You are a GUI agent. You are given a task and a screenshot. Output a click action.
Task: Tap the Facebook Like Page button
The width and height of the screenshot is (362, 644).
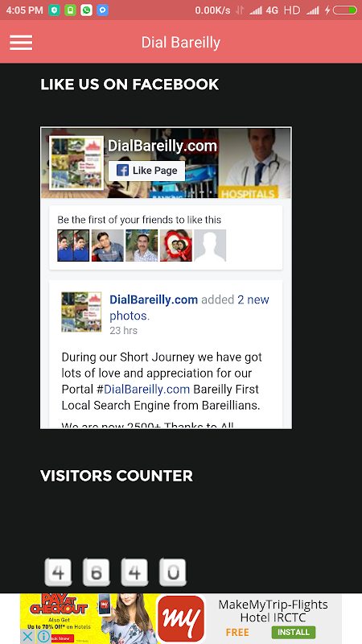pos(147,171)
